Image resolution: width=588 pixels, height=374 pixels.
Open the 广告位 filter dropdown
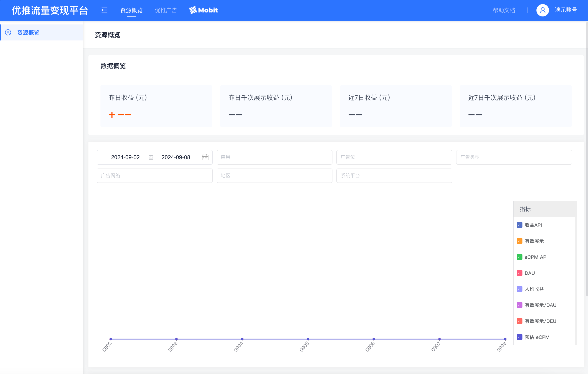point(394,157)
